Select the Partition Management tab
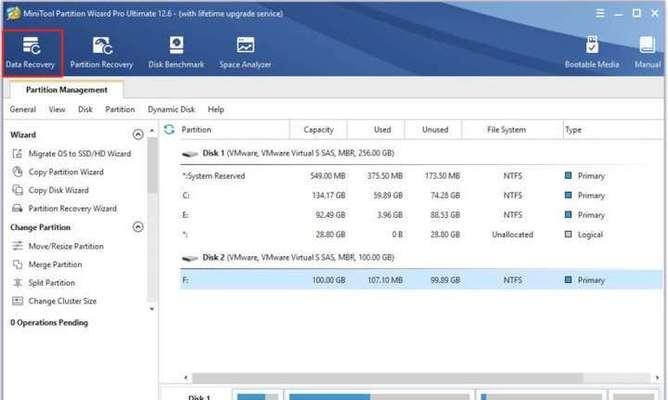Viewport: 668px width, 400px height. (66, 90)
